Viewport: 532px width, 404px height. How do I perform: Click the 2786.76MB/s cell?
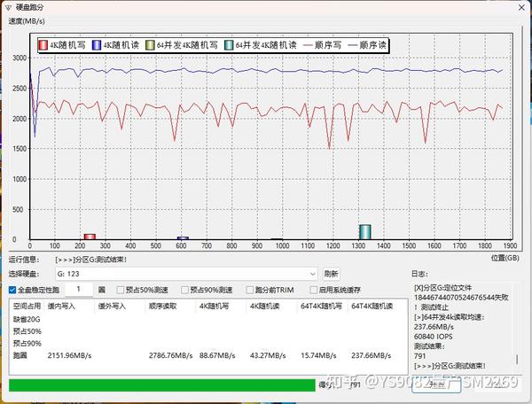pyautogui.click(x=170, y=355)
